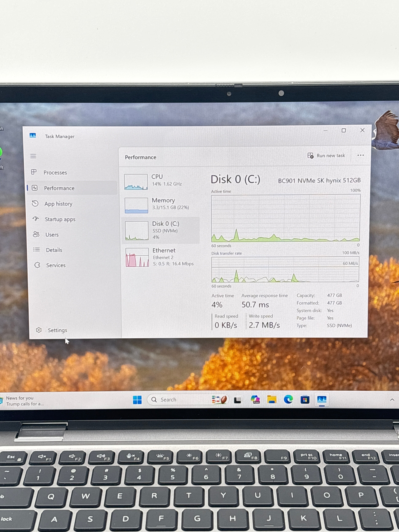Click the Users people icon

(36, 234)
